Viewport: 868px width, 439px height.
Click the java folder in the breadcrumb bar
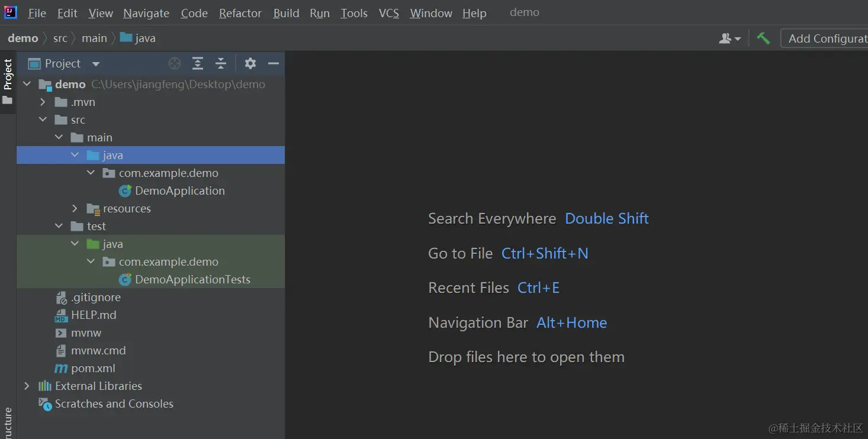tap(138, 38)
